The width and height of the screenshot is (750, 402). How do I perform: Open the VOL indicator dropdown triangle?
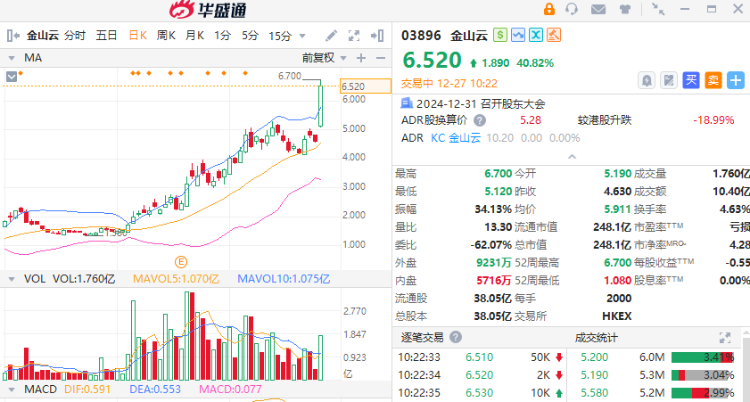click(x=11, y=279)
